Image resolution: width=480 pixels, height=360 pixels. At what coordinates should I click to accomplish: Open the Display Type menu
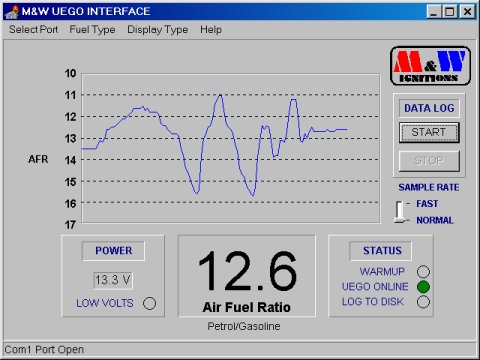157,30
